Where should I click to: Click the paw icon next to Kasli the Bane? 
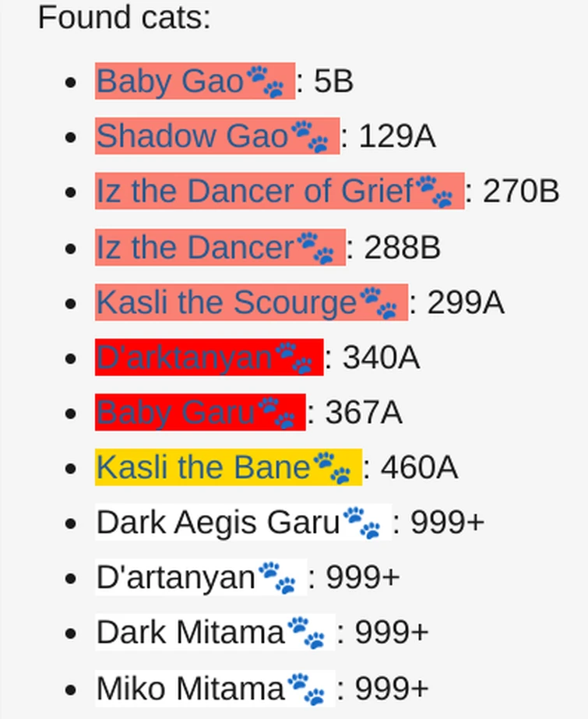coord(332,469)
